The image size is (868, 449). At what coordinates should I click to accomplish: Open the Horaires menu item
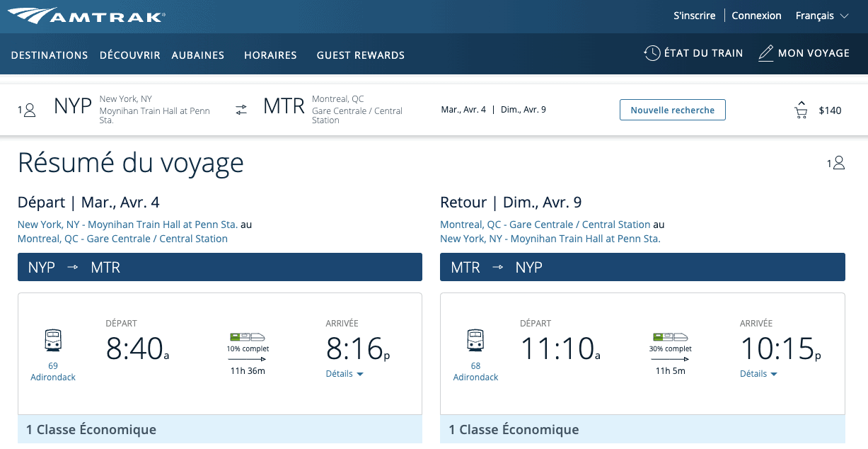270,55
